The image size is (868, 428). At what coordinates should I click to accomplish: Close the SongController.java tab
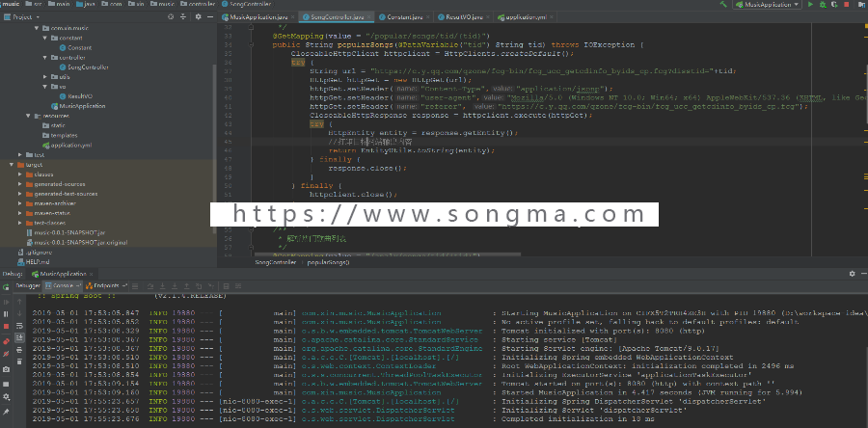[x=369, y=17]
